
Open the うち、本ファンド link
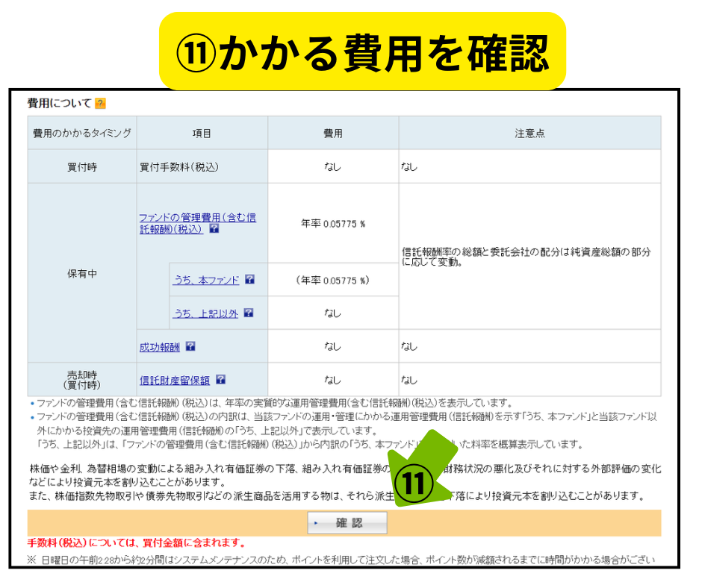[206, 280]
